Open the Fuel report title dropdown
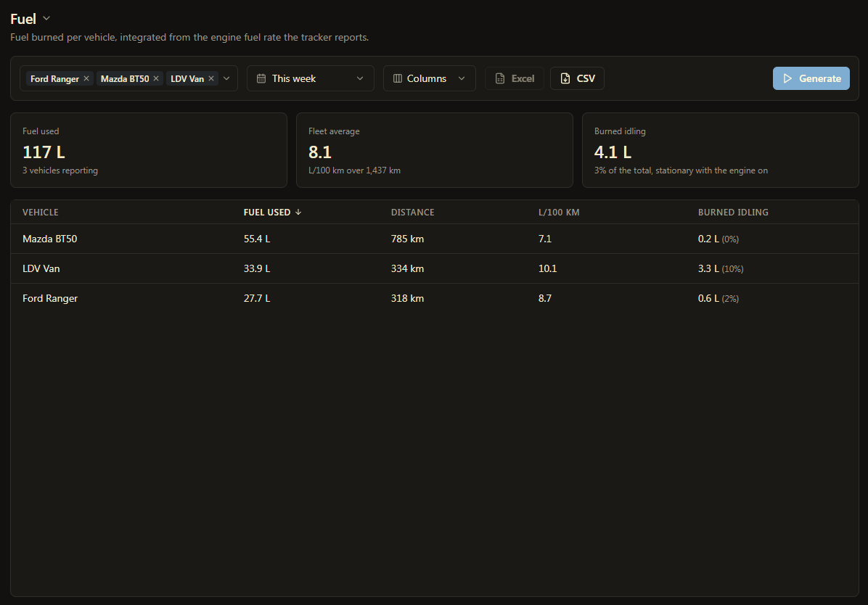This screenshot has width=868, height=605. [46, 19]
